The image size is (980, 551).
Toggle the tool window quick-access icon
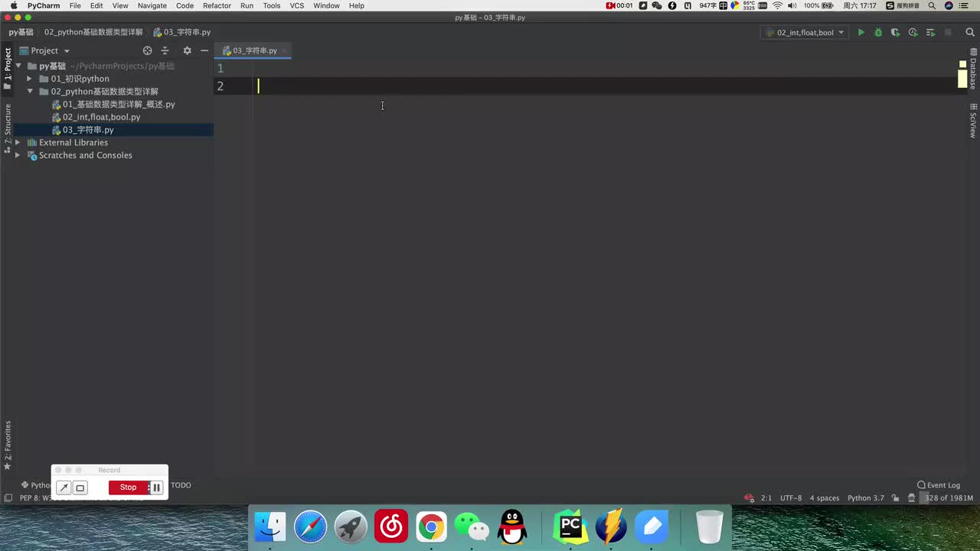coord(8,498)
